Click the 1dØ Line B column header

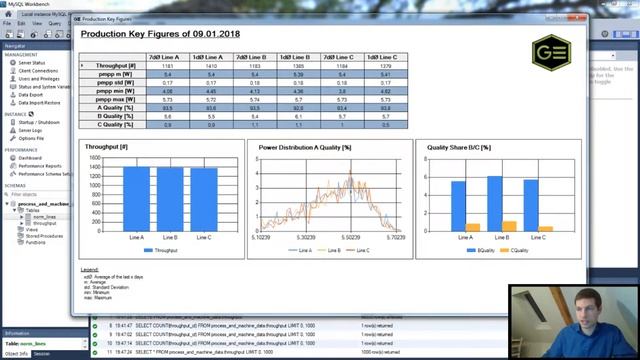point(298,57)
